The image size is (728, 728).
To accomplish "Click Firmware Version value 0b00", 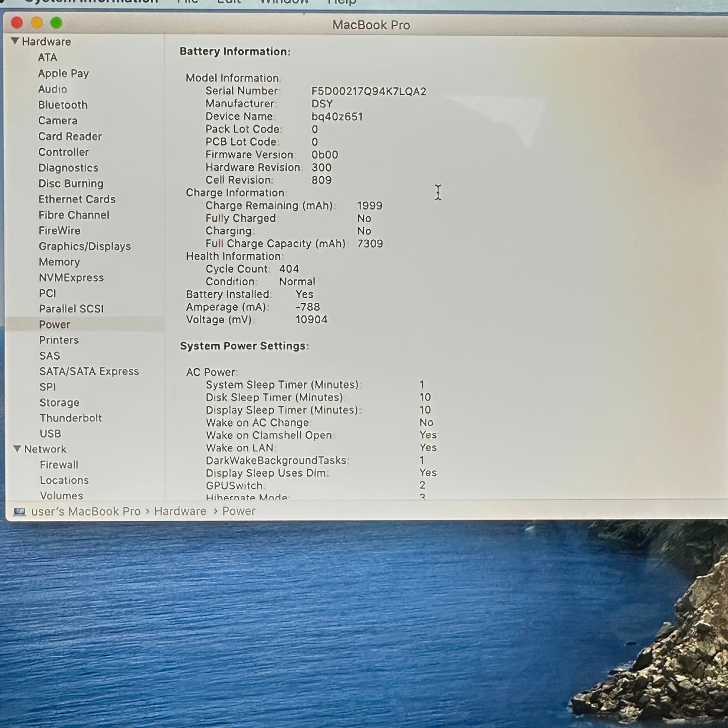I will [325, 155].
